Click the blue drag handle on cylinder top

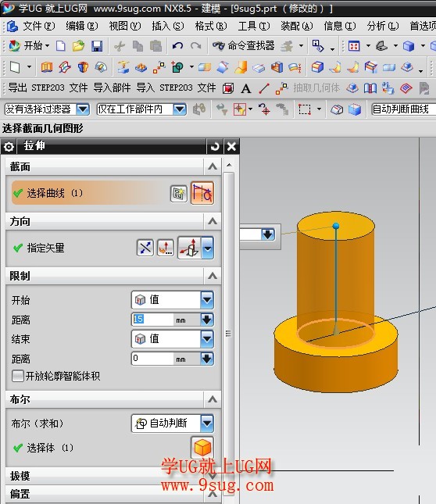point(336,226)
